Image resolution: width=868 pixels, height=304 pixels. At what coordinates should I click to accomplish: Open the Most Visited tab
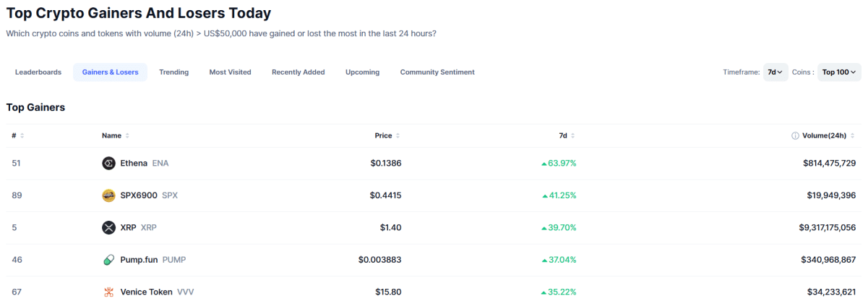coord(231,72)
